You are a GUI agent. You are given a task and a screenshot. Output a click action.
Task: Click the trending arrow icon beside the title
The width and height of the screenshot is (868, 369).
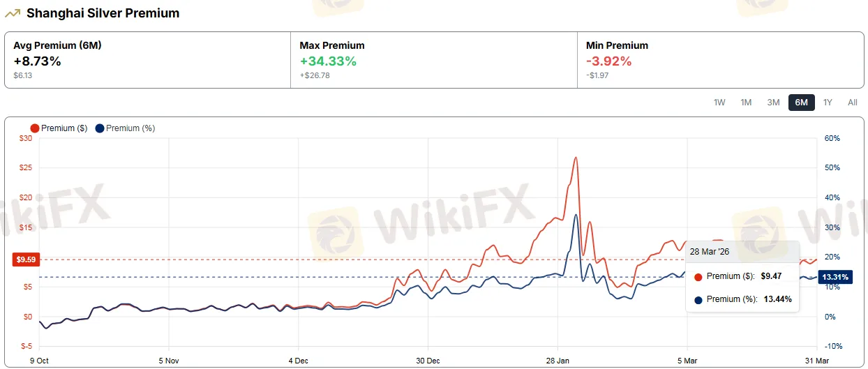pyautogui.click(x=13, y=13)
